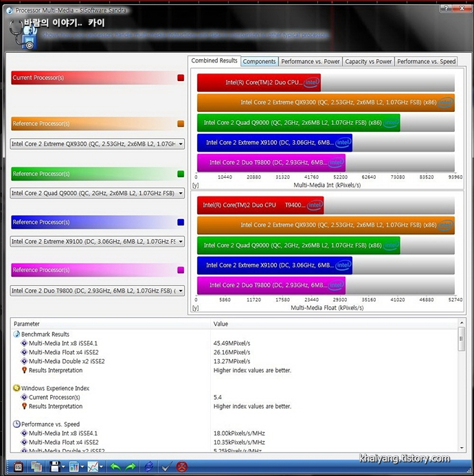
Task: Switch to the Performance vs. Power tab
Action: point(311,61)
